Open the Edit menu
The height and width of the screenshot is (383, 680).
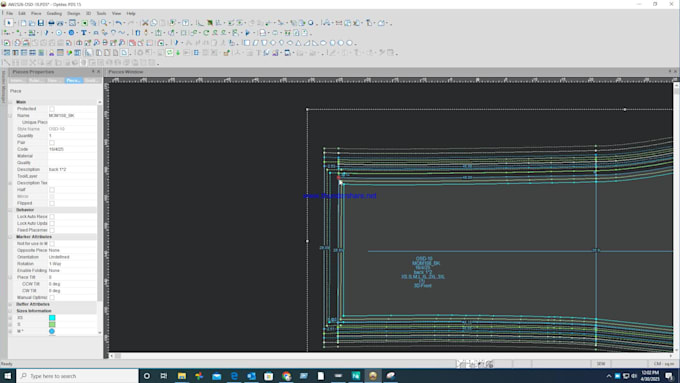tap(22, 13)
